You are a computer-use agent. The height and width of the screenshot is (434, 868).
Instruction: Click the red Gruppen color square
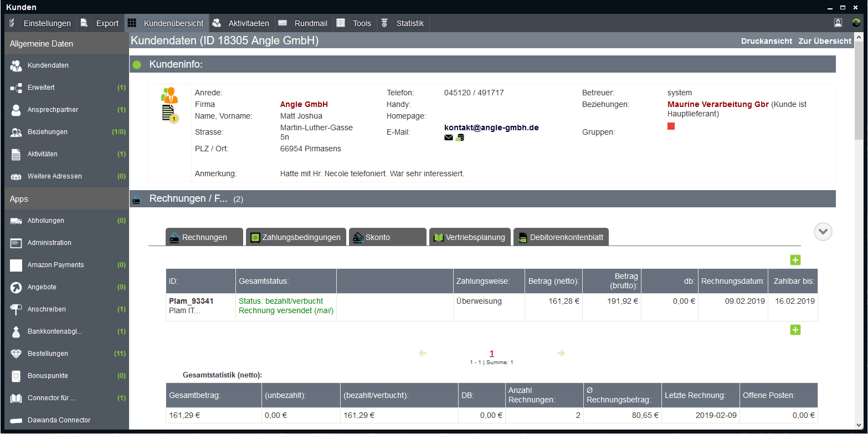tap(671, 126)
